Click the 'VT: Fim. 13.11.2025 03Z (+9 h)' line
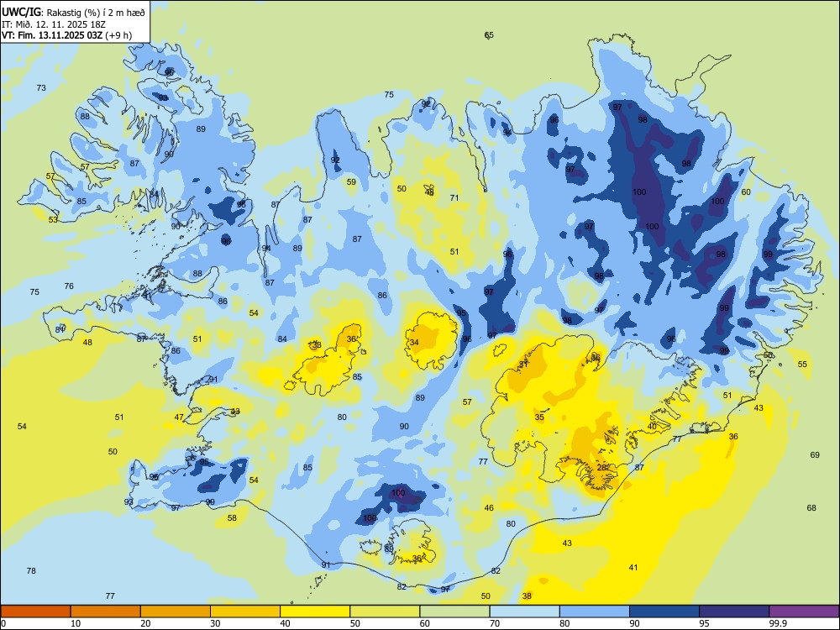840x630 pixels. click(x=66, y=35)
